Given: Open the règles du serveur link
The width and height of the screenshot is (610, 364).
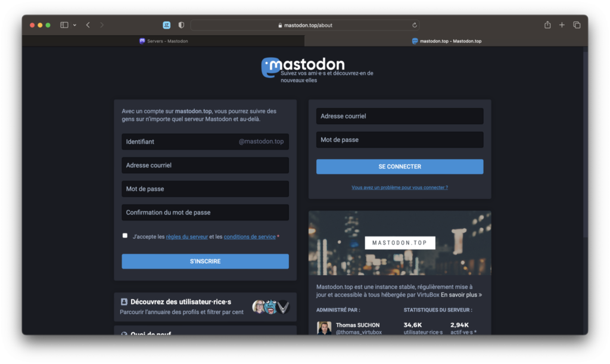Looking at the screenshot, I should 186,237.
